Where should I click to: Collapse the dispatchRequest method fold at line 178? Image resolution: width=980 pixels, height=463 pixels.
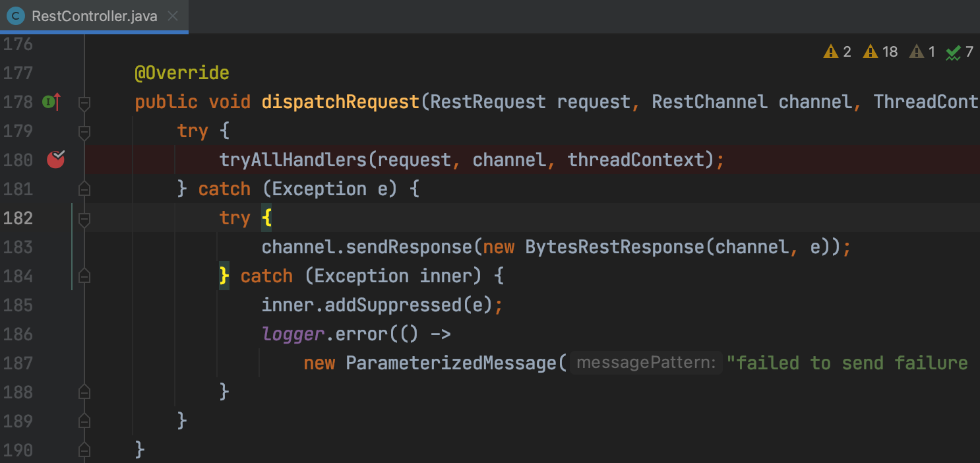tap(84, 102)
